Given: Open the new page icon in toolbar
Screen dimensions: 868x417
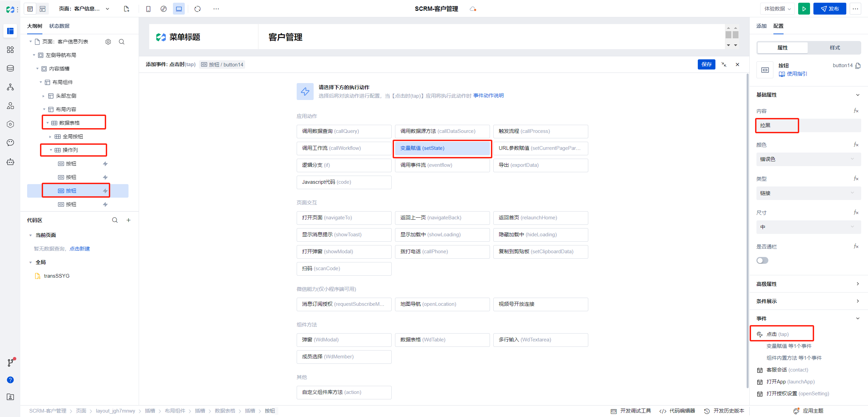Looking at the screenshot, I should coord(126,9).
